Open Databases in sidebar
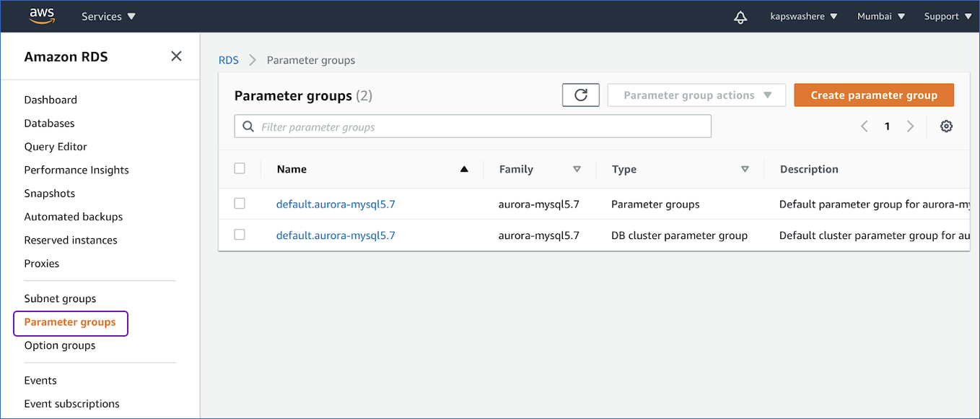The width and height of the screenshot is (980, 419). pyautogui.click(x=49, y=123)
